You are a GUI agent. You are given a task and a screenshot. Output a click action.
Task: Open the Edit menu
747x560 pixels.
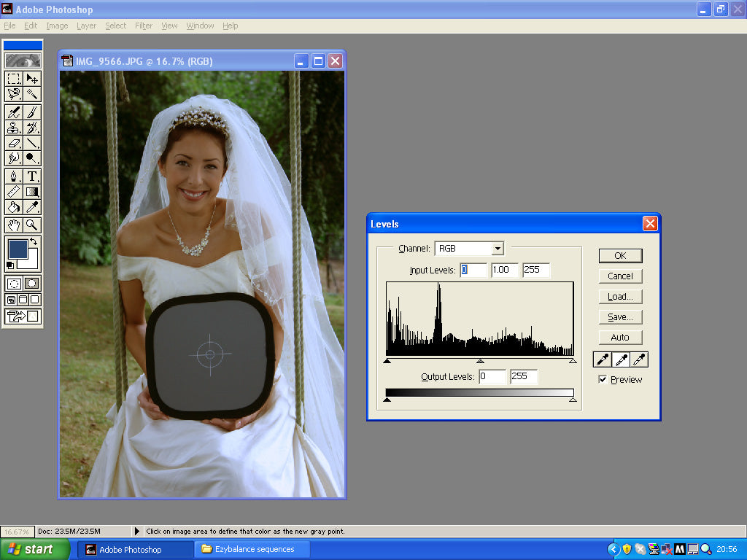31,26
